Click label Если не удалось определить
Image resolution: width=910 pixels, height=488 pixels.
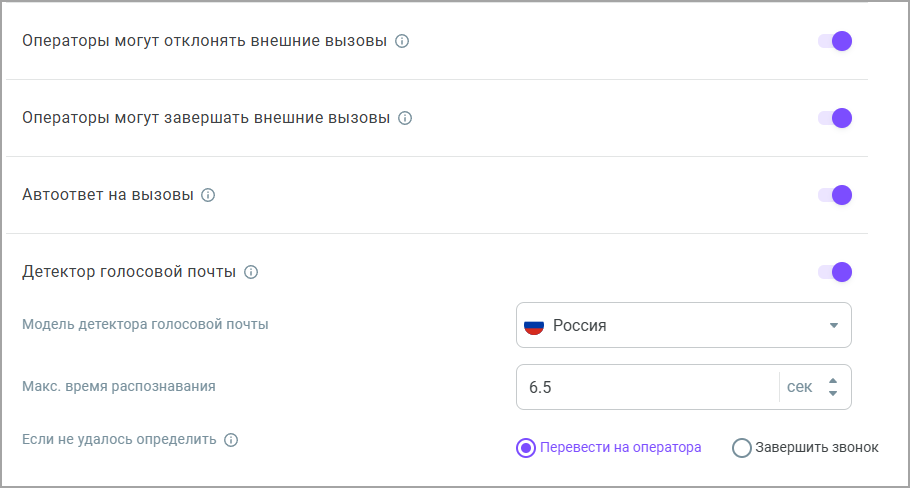pyautogui.click(x=119, y=440)
